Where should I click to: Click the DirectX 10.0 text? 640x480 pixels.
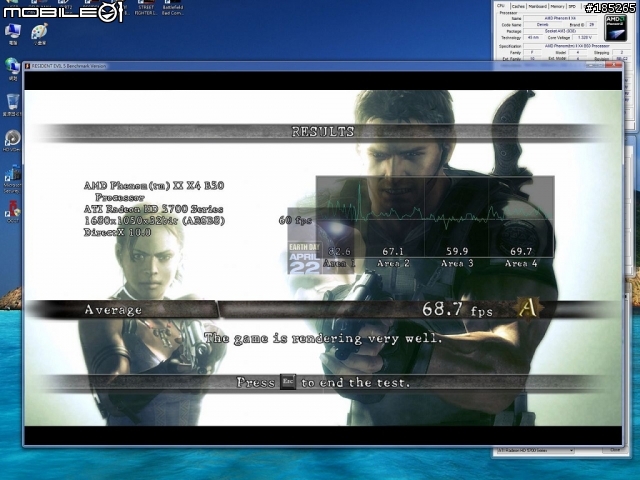tap(118, 232)
